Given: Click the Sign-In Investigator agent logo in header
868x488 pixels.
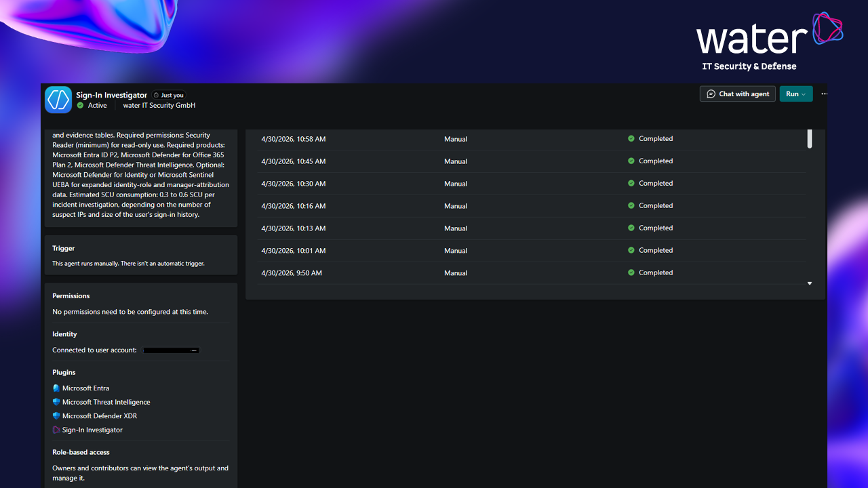Looking at the screenshot, I should tap(58, 100).
